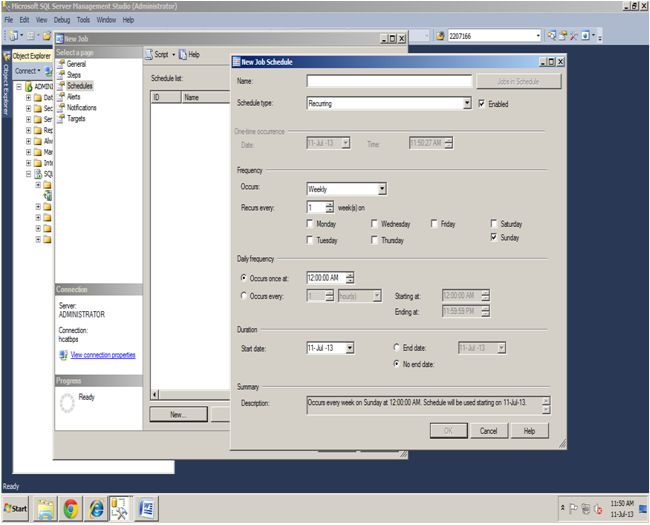The image size is (650, 525).
Task: Open Internet Explorer from the taskbar
Action: click(x=96, y=508)
